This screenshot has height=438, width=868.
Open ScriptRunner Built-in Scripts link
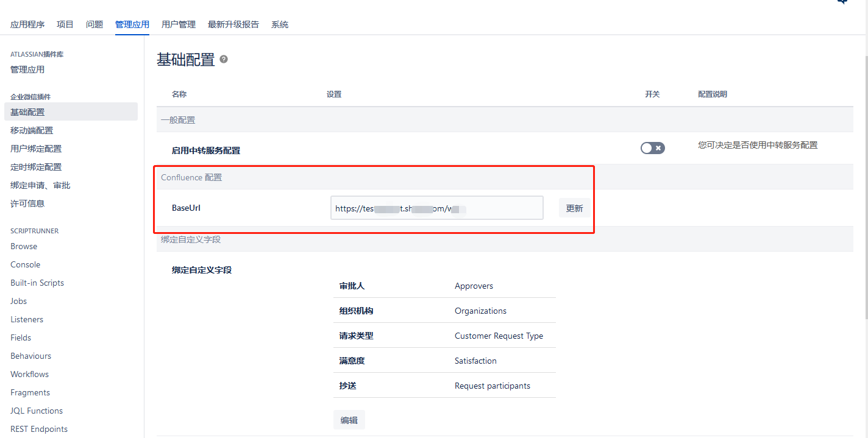pyautogui.click(x=37, y=283)
